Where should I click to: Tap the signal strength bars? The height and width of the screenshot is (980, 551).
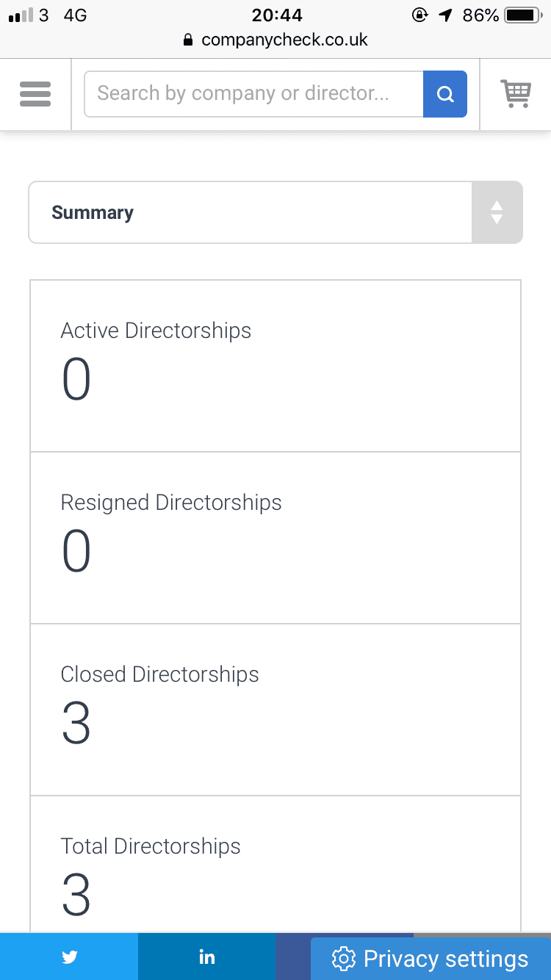(x=22, y=15)
